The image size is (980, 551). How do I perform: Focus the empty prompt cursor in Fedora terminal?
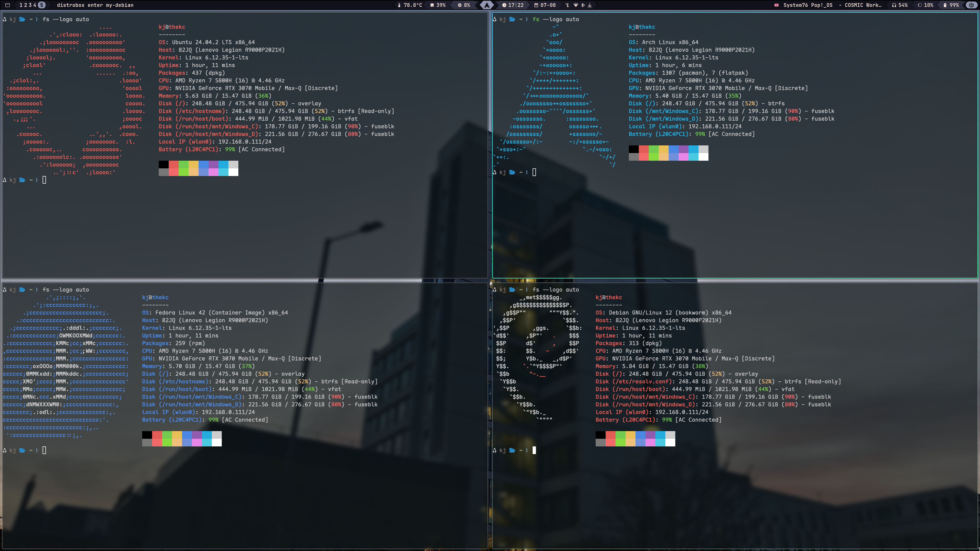pyautogui.click(x=44, y=450)
